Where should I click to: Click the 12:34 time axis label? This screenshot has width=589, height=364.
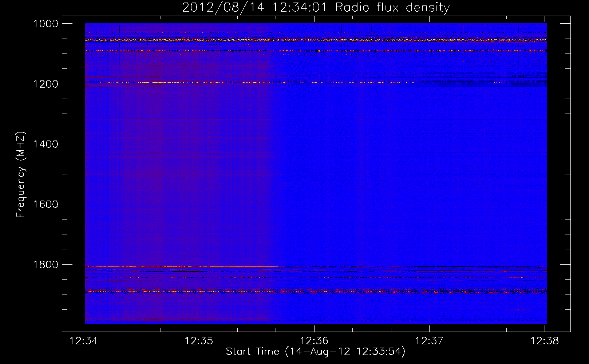[x=84, y=341]
